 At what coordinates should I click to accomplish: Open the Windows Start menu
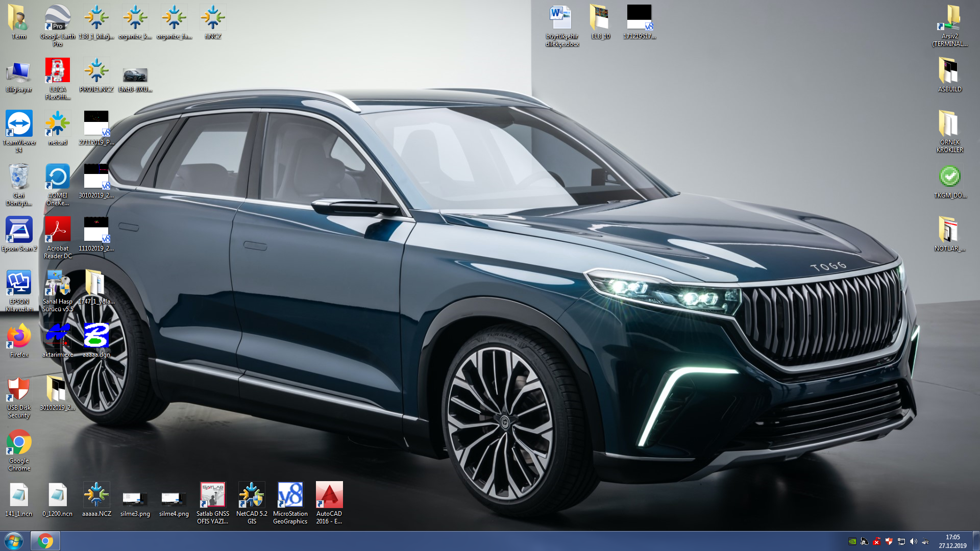click(x=14, y=541)
